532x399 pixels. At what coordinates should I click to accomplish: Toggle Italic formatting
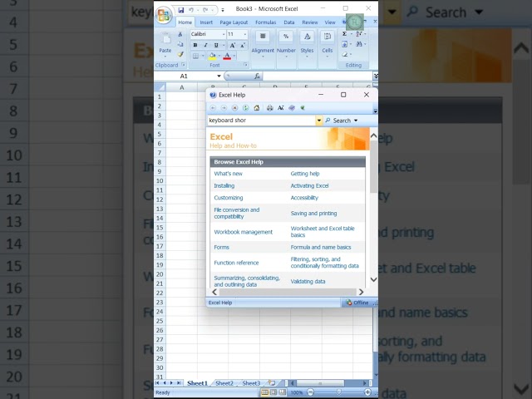pyautogui.click(x=205, y=45)
